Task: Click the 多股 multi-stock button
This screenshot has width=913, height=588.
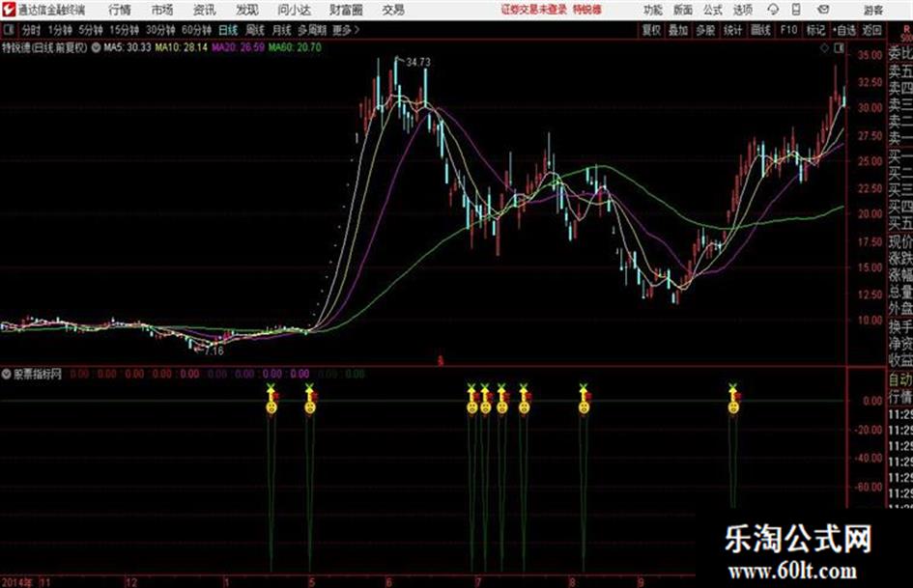Action: point(705,30)
